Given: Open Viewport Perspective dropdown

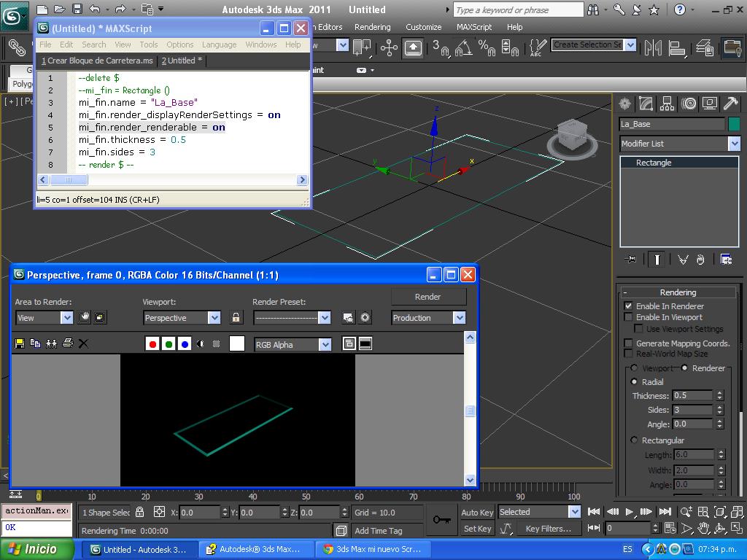Looking at the screenshot, I should (214, 318).
